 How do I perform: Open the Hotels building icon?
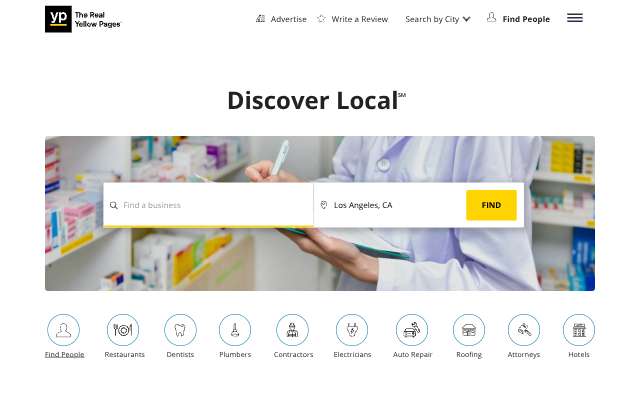[579, 330]
